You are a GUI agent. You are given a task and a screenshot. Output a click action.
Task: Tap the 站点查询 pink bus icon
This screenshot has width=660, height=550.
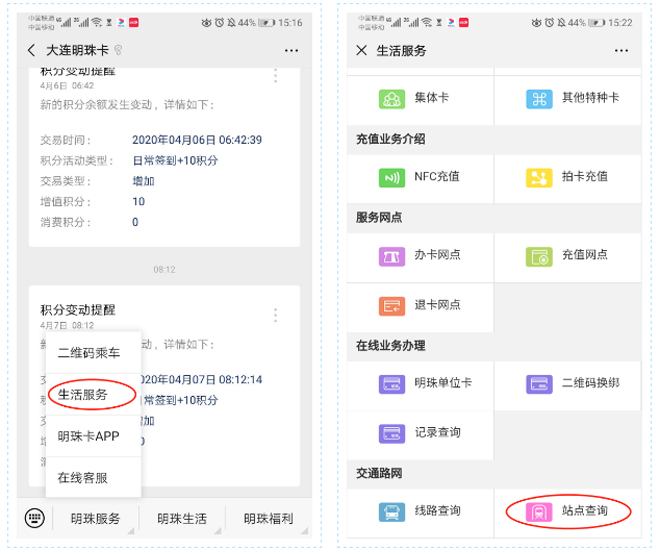pos(539,511)
